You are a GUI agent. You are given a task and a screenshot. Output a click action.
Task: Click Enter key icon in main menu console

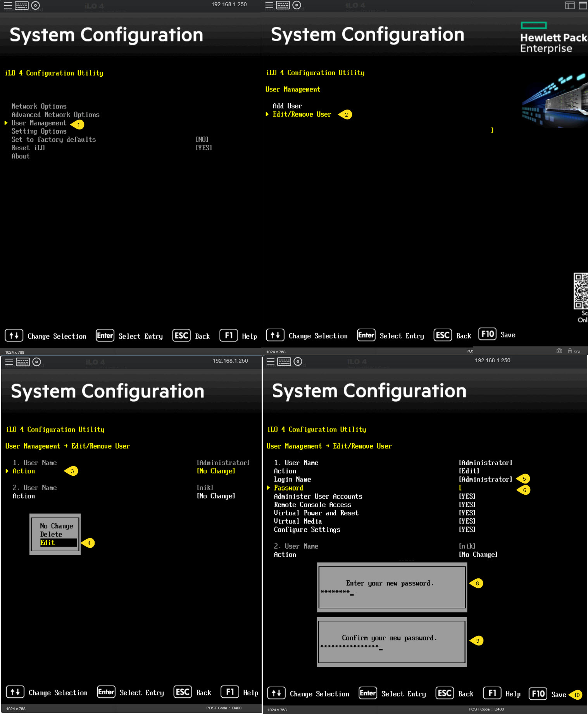105,335
